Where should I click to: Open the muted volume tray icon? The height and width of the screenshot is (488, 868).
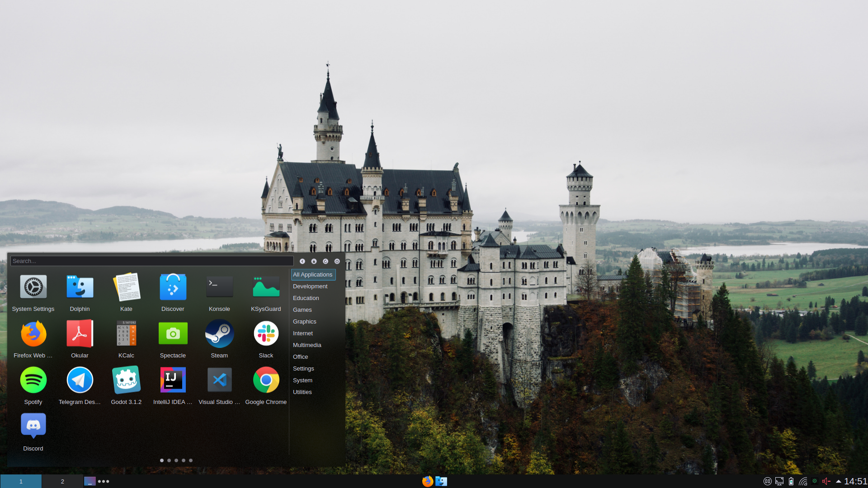point(826,481)
